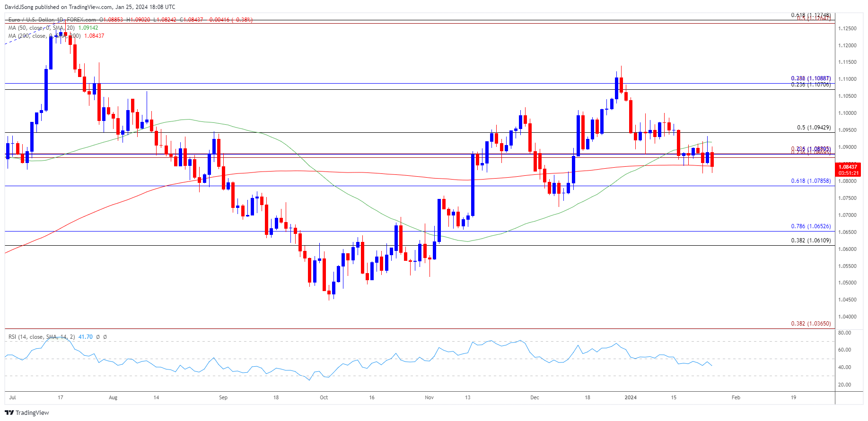Click the Aug label on date axis
This screenshot has width=868, height=421.
113,398
